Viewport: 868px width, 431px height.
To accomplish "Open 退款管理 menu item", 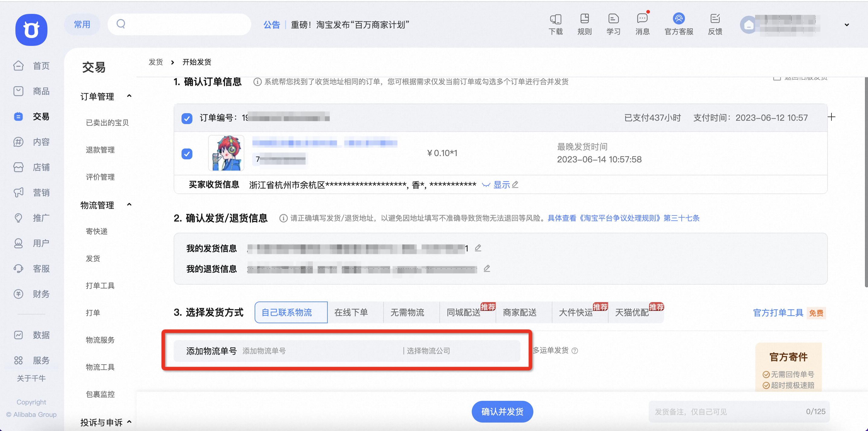I will click(x=100, y=150).
